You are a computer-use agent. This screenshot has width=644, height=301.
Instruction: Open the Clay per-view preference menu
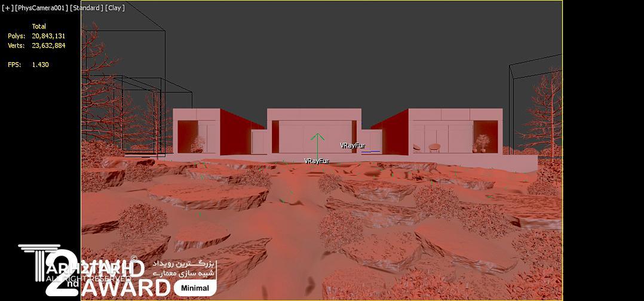114,8
